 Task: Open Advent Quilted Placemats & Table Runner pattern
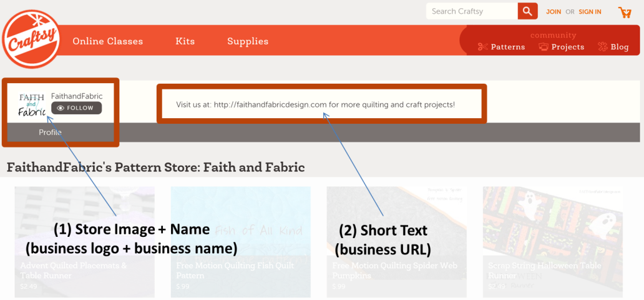(x=85, y=242)
